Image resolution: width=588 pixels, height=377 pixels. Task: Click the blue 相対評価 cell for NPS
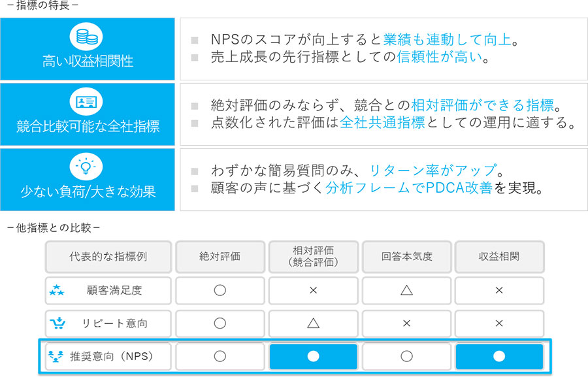(x=313, y=357)
